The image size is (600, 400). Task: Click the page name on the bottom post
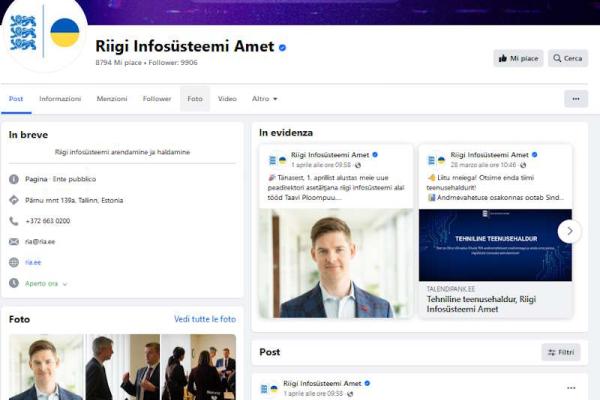322,383
